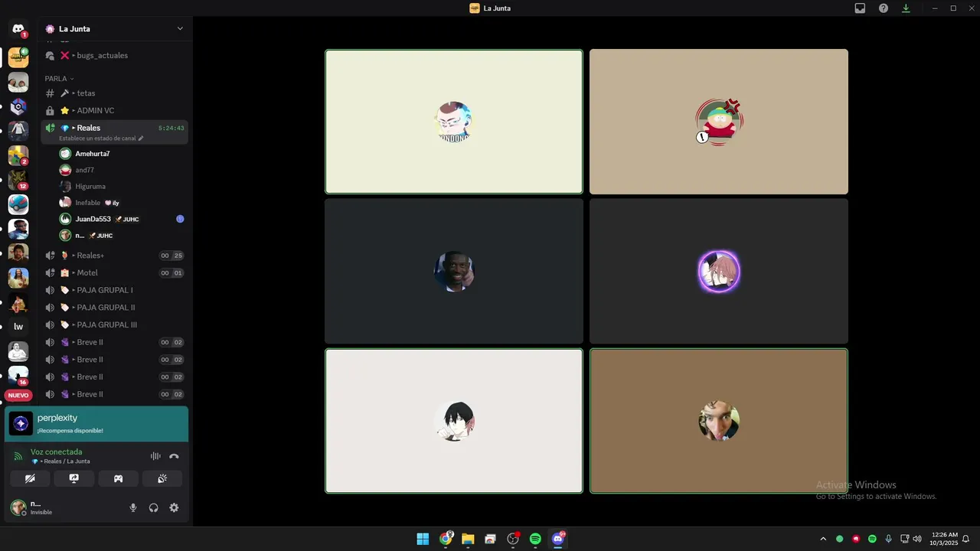This screenshot has height=551, width=980.
Task: Focus the purple-ringed anime avatar tile
Action: [719, 271]
